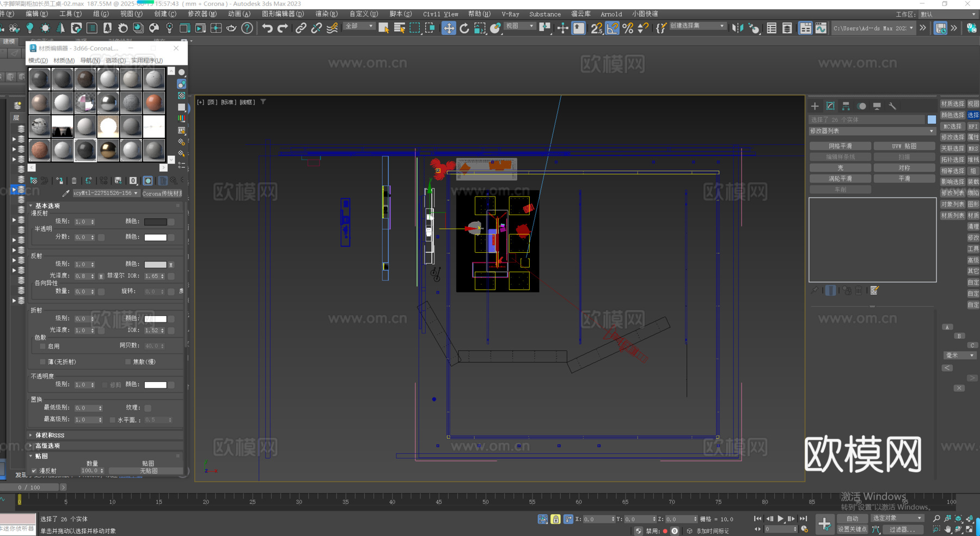Open the 修改器(M) menu
The width and height of the screenshot is (980, 536).
(202, 14)
